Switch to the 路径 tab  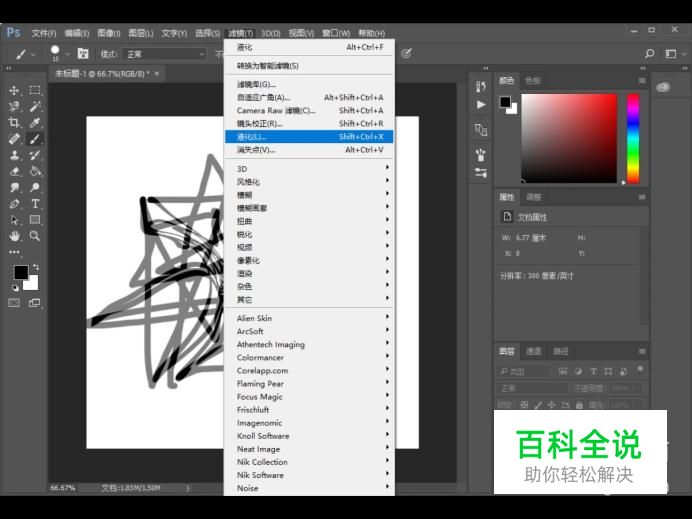pos(560,351)
